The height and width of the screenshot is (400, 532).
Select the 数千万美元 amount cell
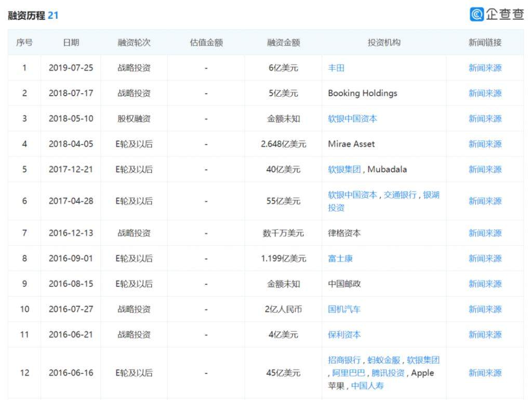point(284,233)
